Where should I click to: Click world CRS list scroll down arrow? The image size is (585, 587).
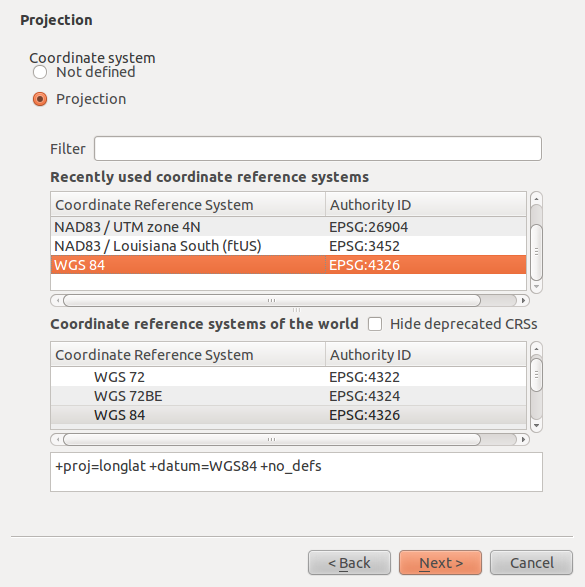[536, 426]
